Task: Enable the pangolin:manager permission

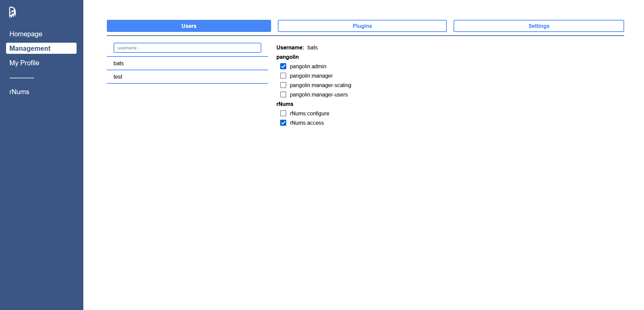Action: (283, 76)
